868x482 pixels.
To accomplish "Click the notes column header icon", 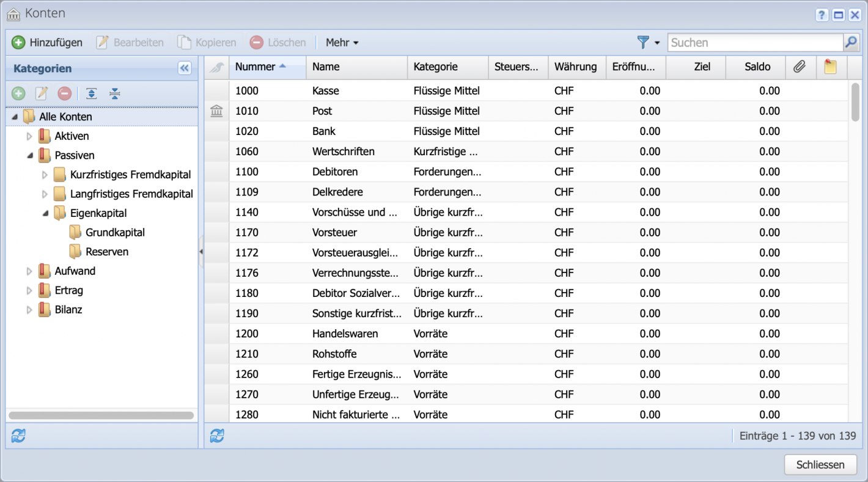I will (x=830, y=67).
